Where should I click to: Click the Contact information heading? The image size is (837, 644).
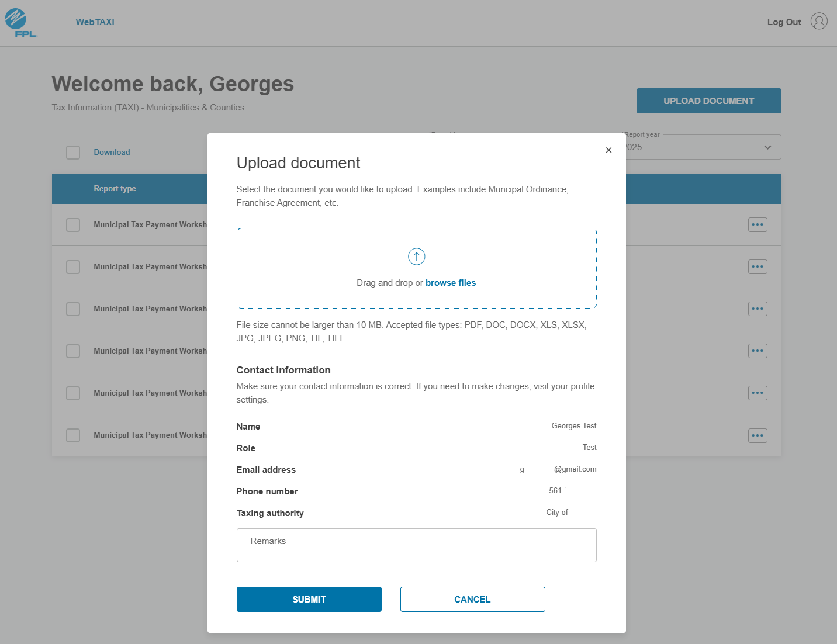(283, 370)
